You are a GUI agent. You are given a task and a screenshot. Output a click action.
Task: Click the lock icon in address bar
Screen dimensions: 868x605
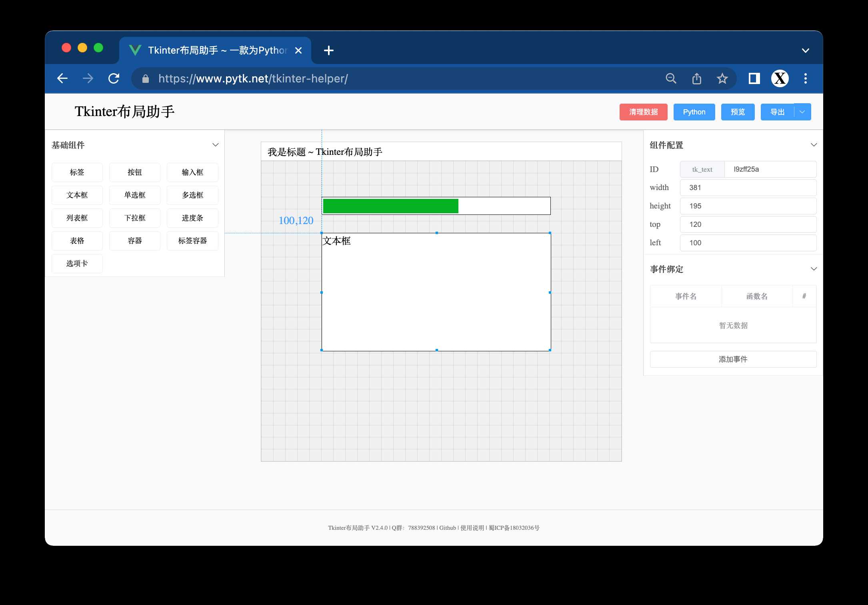click(x=146, y=79)
